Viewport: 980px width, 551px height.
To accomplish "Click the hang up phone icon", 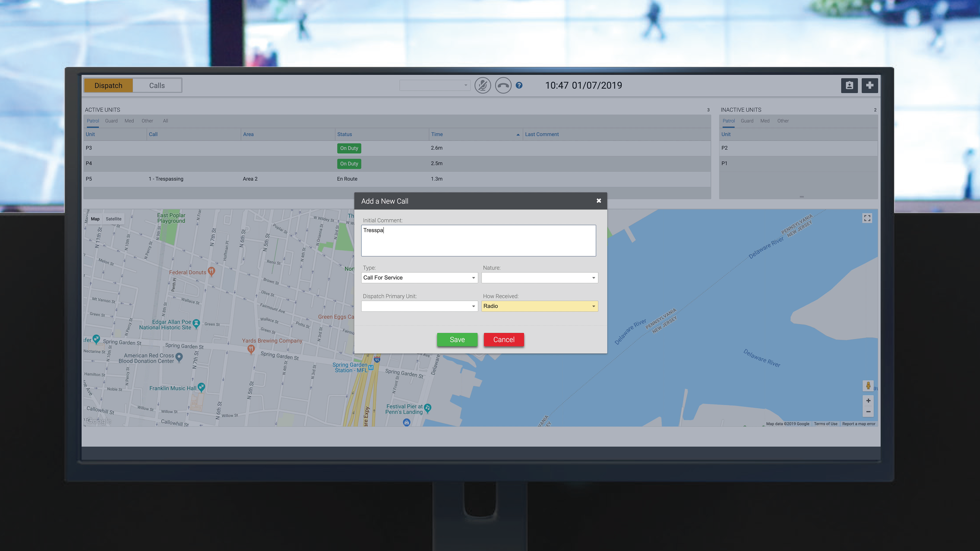I will click(x=503, y=85).
